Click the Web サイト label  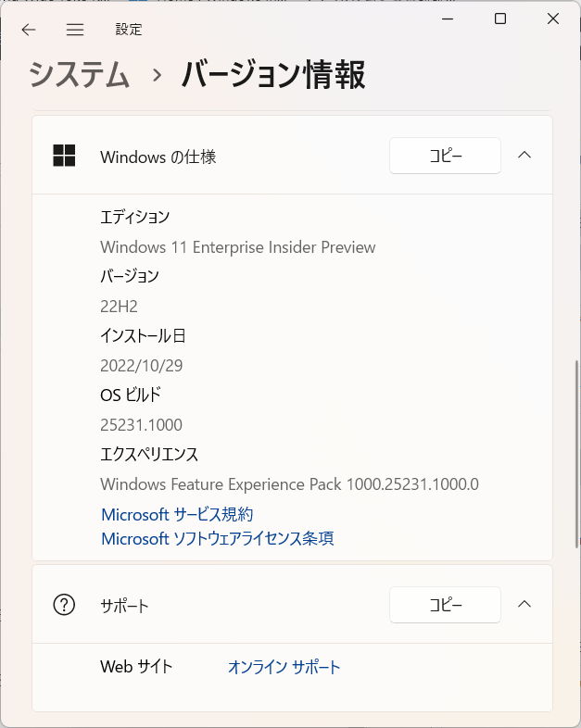(136, 667)
